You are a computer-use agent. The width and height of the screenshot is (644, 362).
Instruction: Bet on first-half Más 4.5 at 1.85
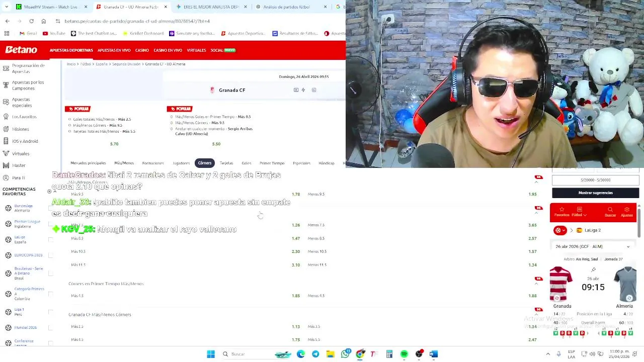[x=186, y=296]
